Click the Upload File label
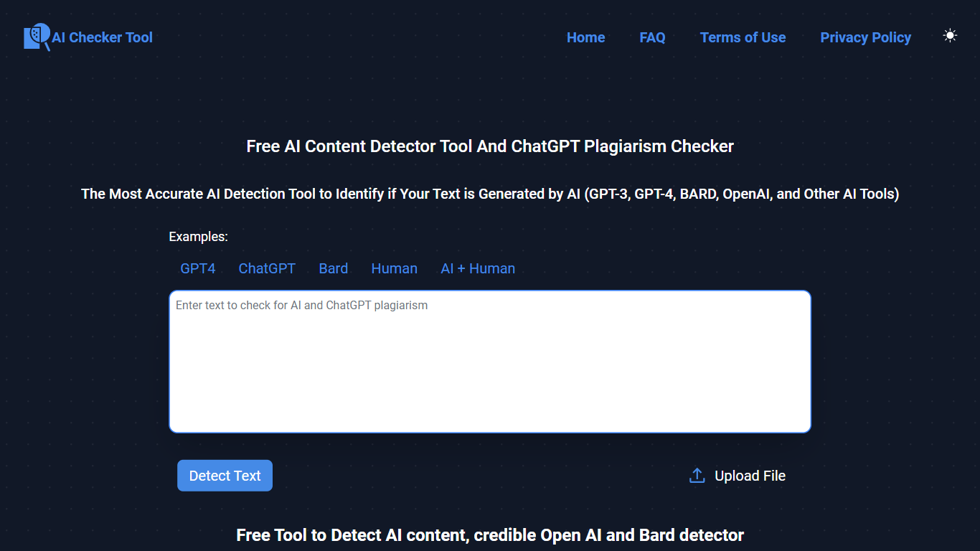The image size is (980, 551). tap(750, 476)
